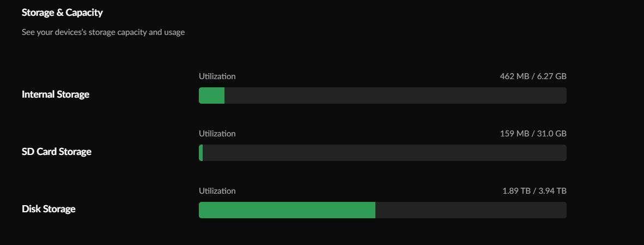Click the empty portion of Internal Storage bar
644x245 pixels.
395,95
